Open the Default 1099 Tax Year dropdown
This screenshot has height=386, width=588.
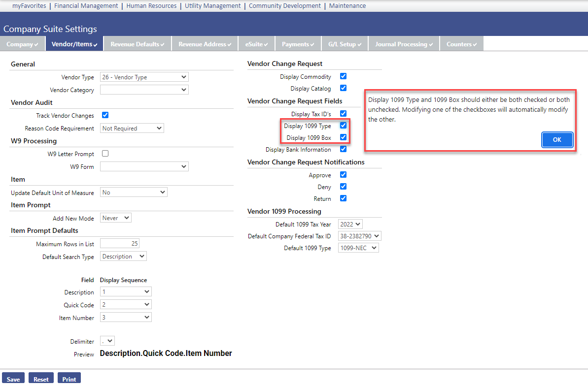350,224
